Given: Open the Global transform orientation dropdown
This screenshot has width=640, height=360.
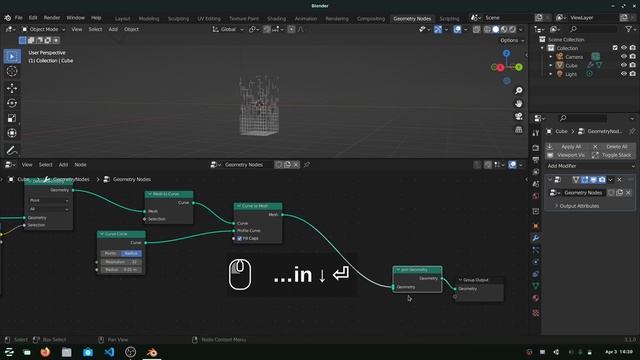Looking at the screenshot, I should (228, 29).
